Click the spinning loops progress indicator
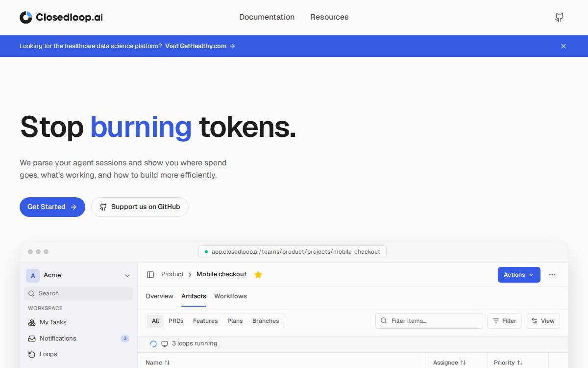 (153, 344)
